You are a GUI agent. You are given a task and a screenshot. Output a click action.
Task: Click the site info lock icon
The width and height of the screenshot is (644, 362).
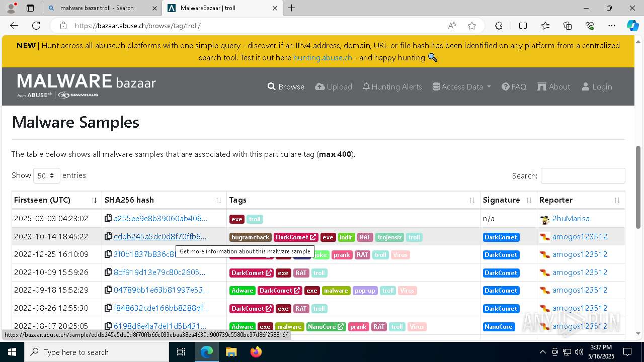[63, 26]
